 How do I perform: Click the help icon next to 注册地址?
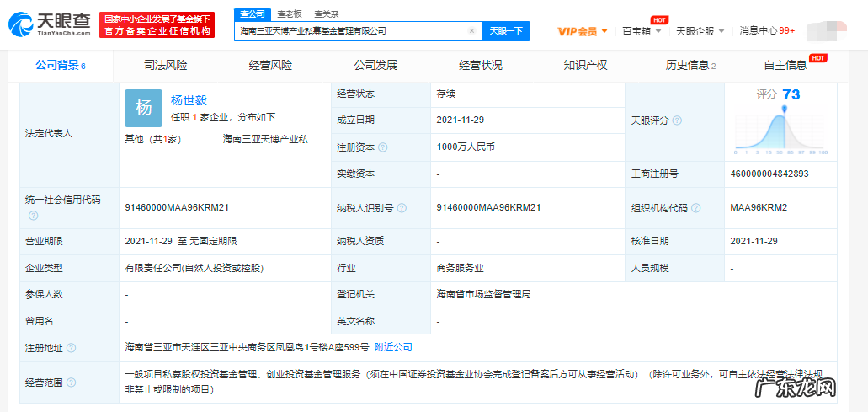tap(71, 348)
